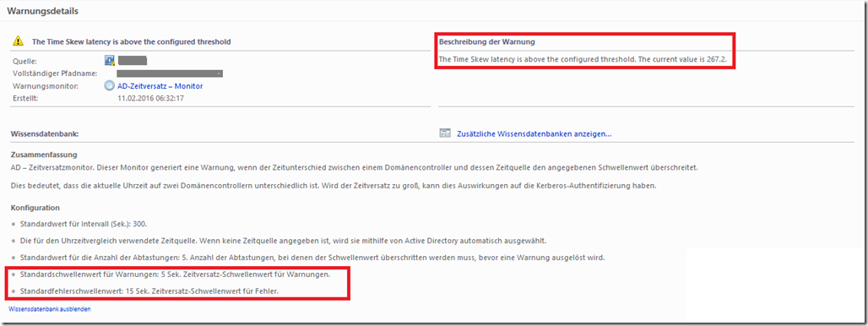This screenshot has width=868, height=326.
Task: Click the Quelle label
Action: (x=24, y=62)
